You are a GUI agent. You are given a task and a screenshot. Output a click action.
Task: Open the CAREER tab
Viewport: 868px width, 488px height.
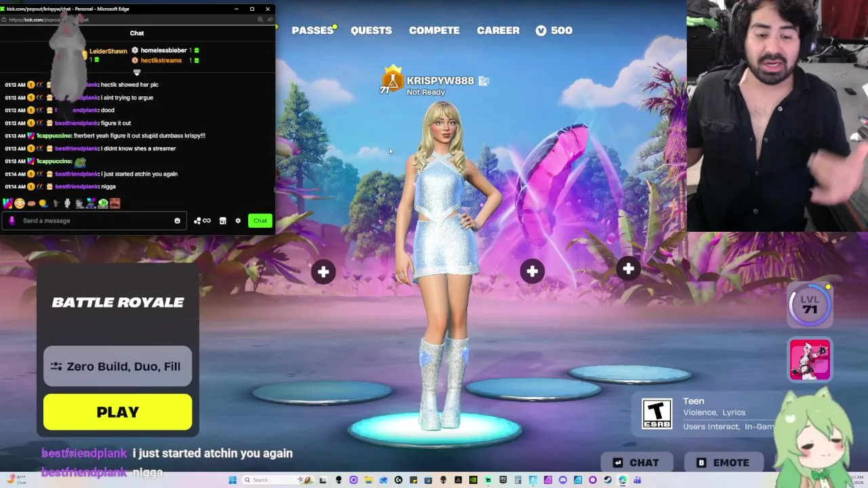click(498, 30)
